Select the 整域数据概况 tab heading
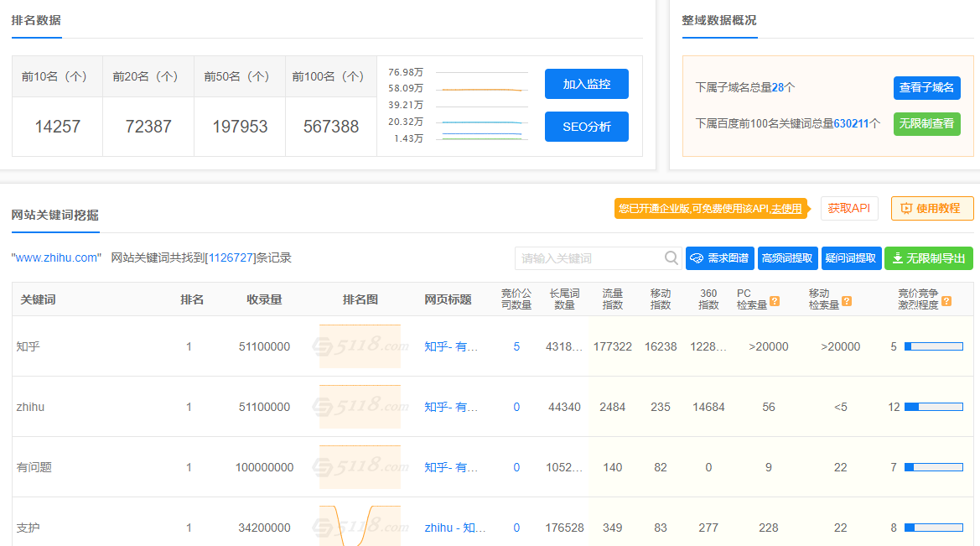The image size is (980, 546). coord(719,20)
